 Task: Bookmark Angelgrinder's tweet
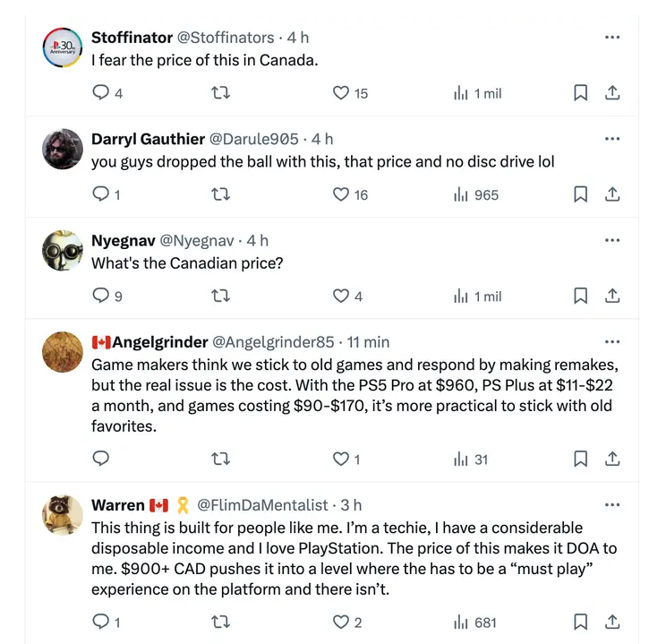click(x=580, y=459)
